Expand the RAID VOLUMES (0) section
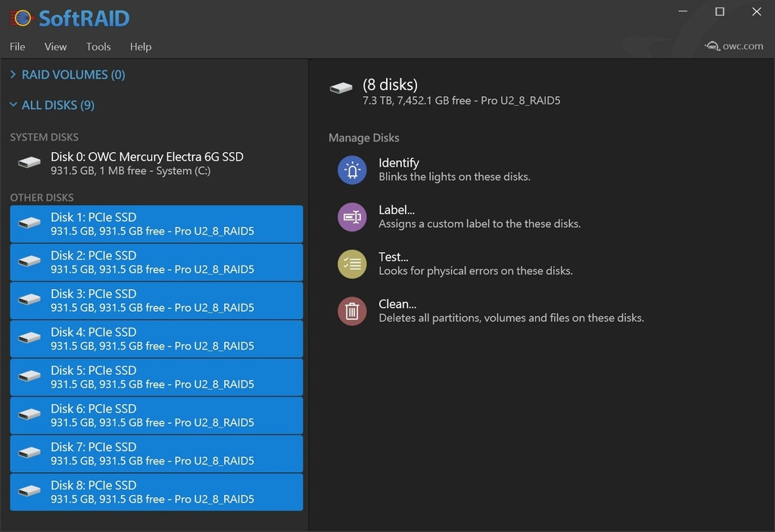The image size is (775, 532). click(x=67, y=75)
